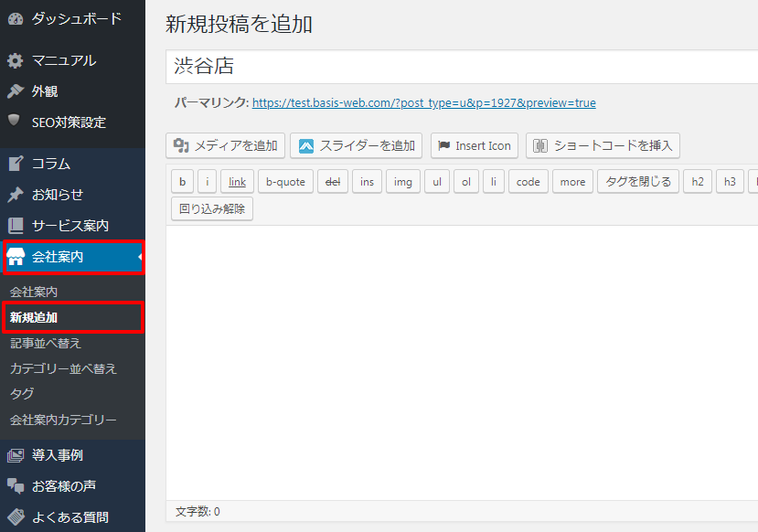The image size is (758, 532).
Task: Open カテゴリー並べ替え submenu item
Action: [63, 368]
